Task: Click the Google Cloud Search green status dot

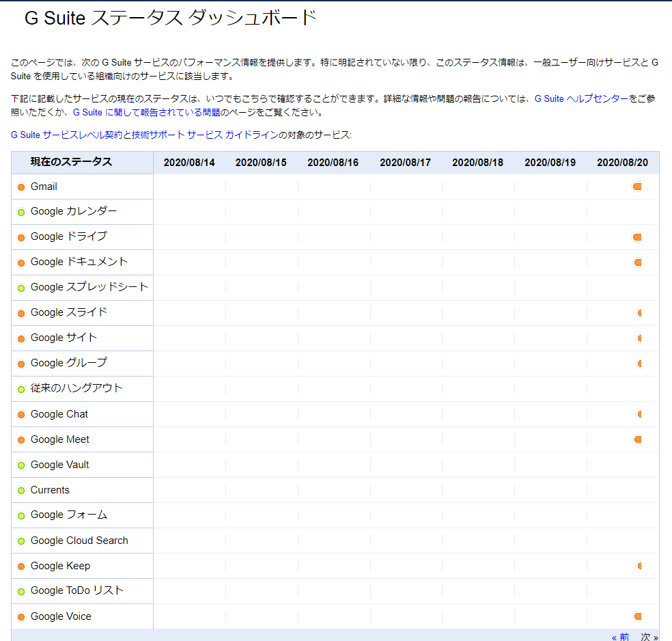Action: point(21,541)
